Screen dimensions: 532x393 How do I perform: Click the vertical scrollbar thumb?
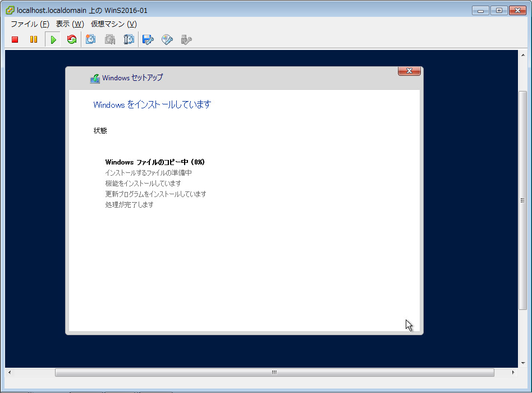[522, 200]
